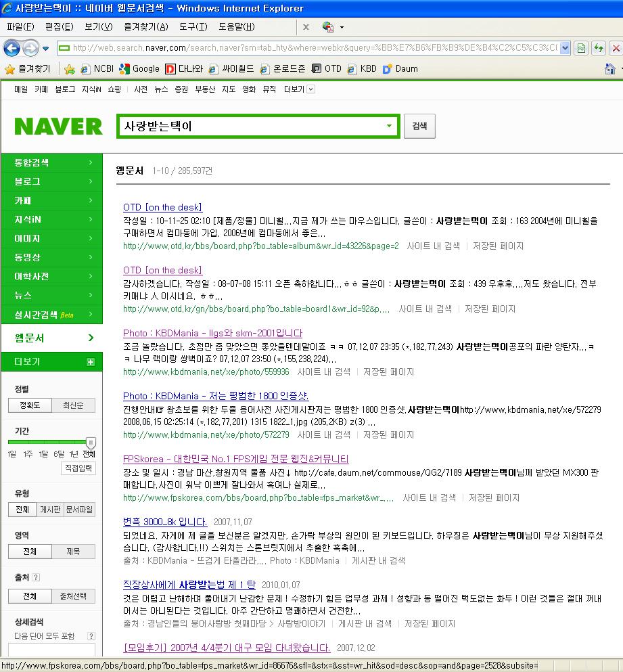The image size is (623, 672).
Task: Click the add-to-favorites-bar star icon
Action: coord(70,69)
